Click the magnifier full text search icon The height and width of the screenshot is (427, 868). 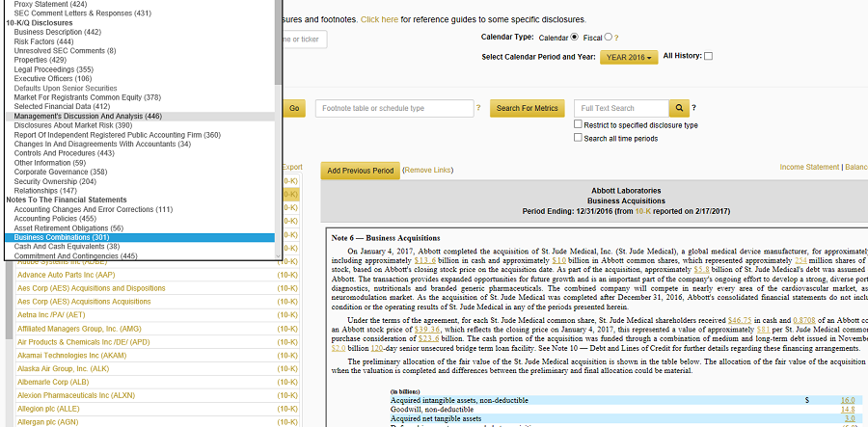pyautogui.click(x=681, y=108)
